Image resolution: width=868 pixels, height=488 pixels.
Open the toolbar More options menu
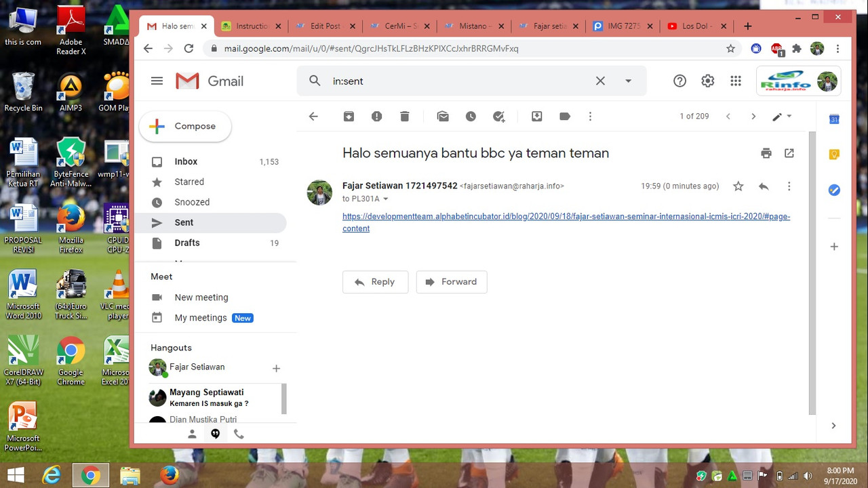590,117
